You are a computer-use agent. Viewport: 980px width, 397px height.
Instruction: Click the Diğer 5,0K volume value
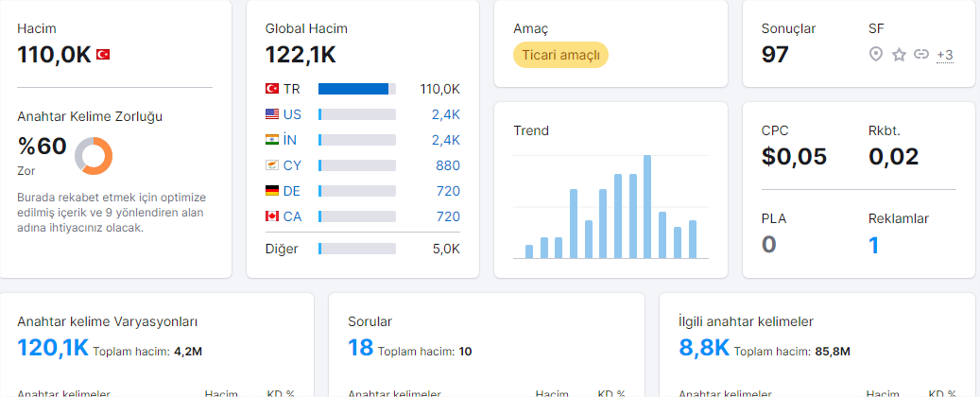coord(446,249)
